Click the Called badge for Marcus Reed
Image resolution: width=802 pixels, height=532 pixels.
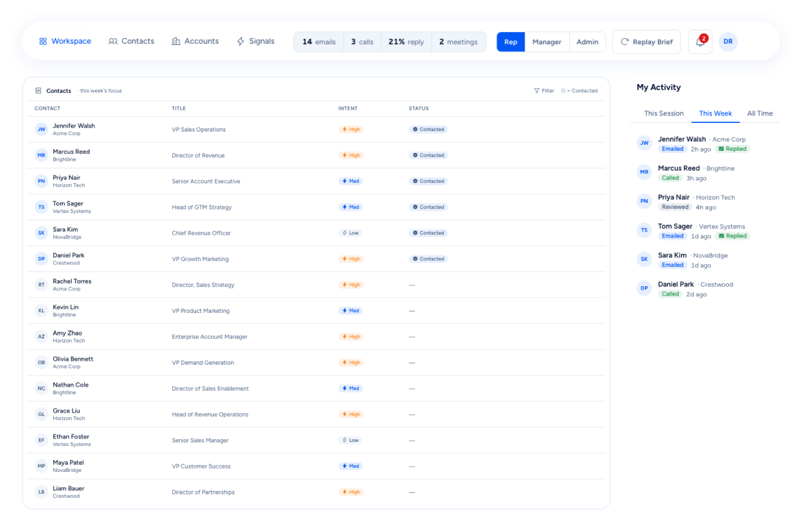click(670, 178)
